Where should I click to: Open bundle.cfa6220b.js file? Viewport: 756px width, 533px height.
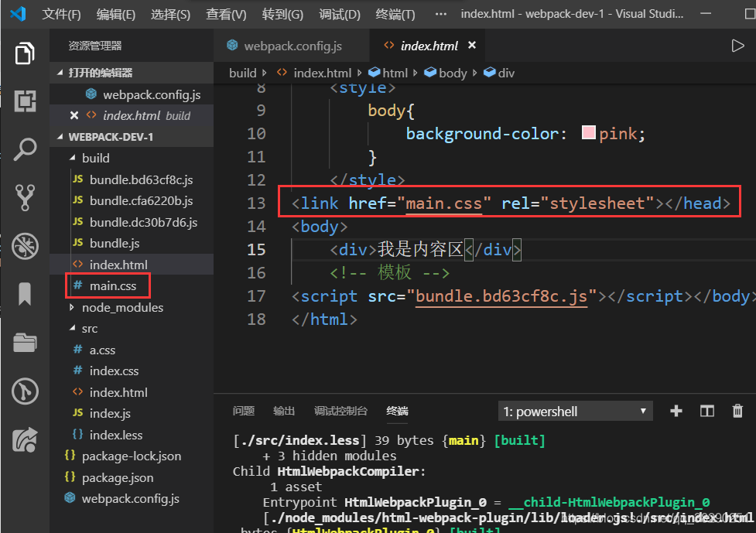[131, 201]
